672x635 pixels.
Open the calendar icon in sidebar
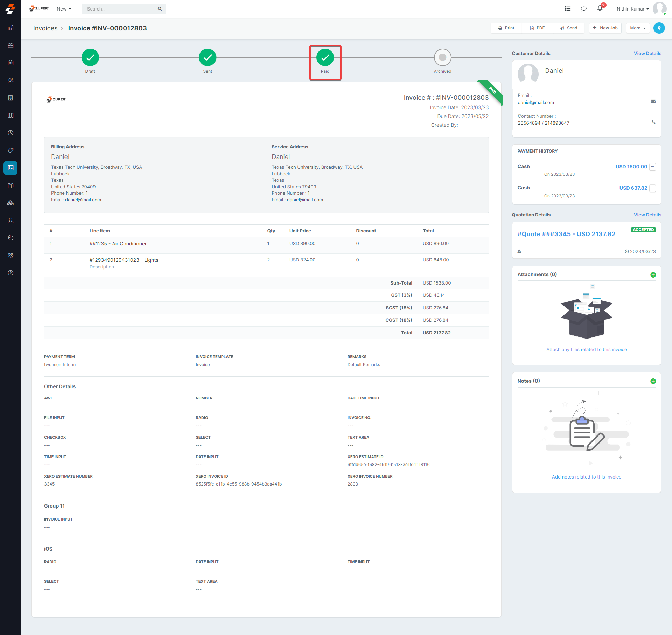tap(10, 63)
